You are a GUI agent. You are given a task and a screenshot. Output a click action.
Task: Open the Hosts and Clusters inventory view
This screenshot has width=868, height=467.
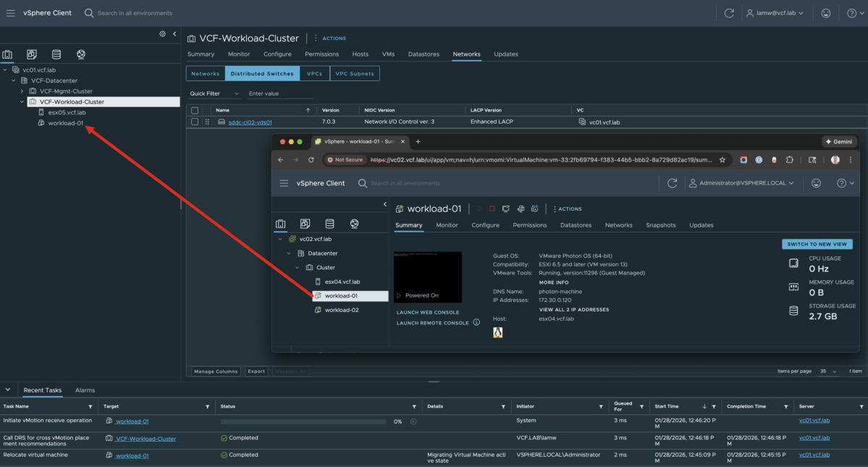click(8, 54)
